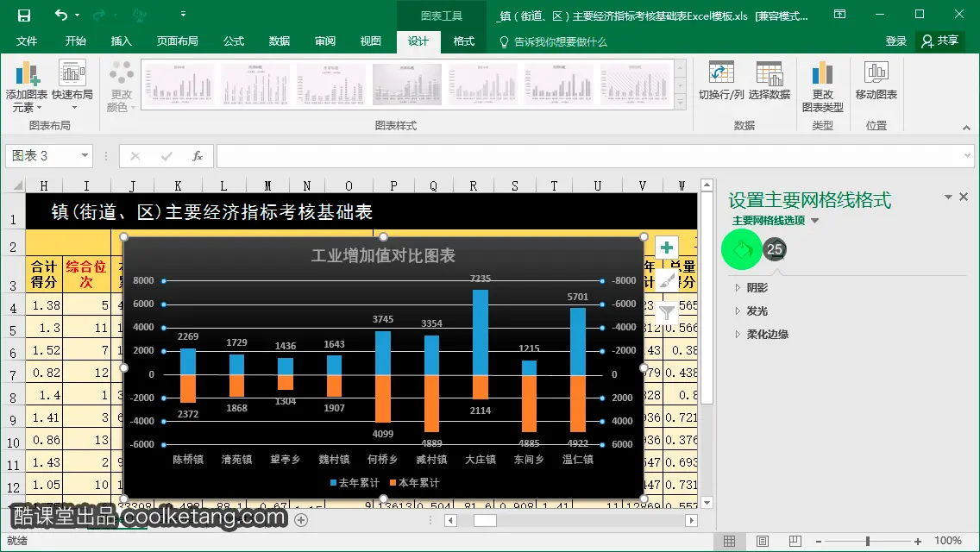Switch to Page Layout view in status bar

tap(763, 542)
